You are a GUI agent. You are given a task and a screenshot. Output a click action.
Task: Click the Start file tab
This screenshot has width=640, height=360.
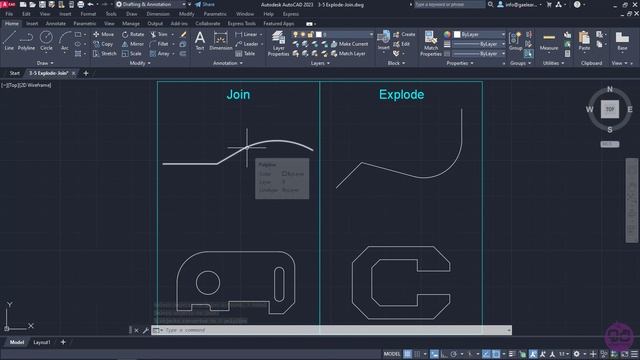click(14, 73)
